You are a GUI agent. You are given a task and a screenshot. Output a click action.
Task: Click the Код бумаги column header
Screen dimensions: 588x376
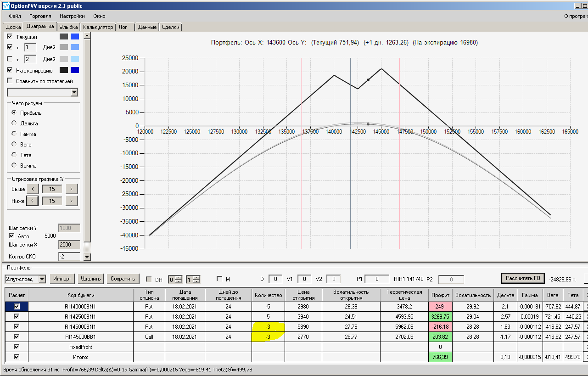81,294
